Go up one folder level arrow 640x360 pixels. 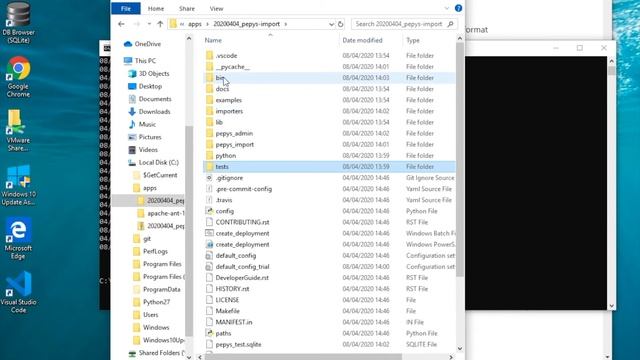(x=160, y=24)
